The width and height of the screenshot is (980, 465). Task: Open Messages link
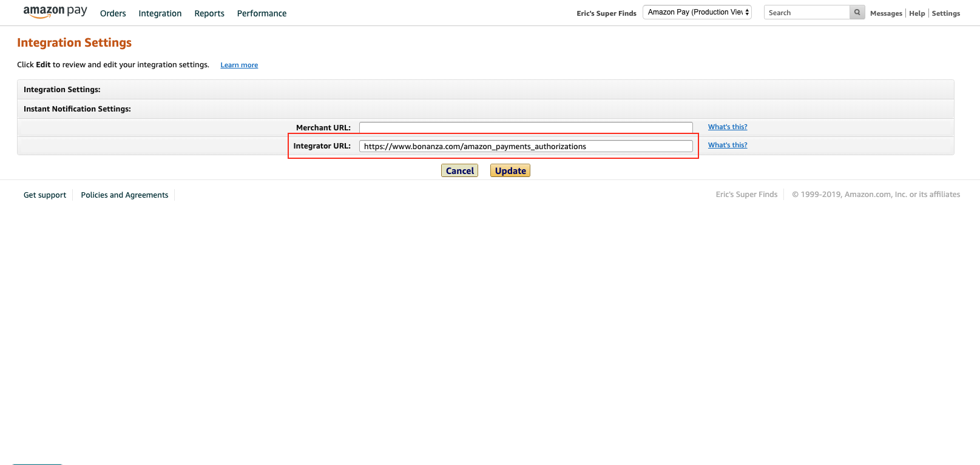coord(886,13)
